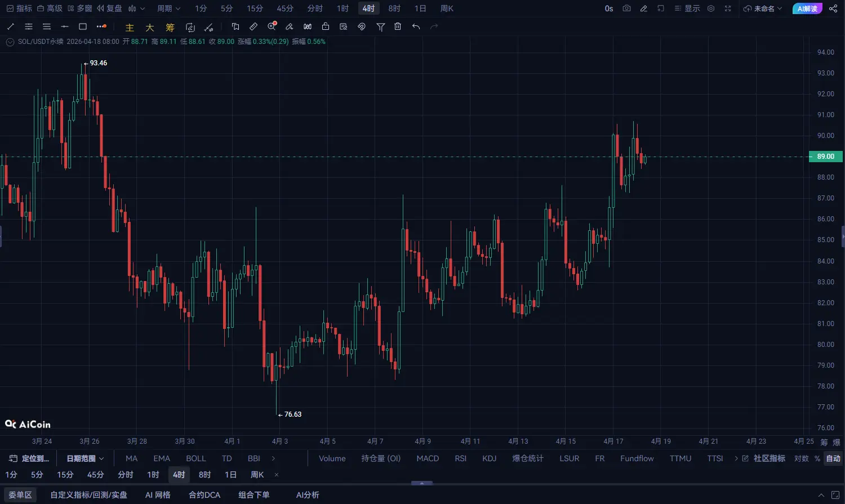Viewport: 845px width, 504px height.
Task: Click the share icon
Action: [833, 8]
